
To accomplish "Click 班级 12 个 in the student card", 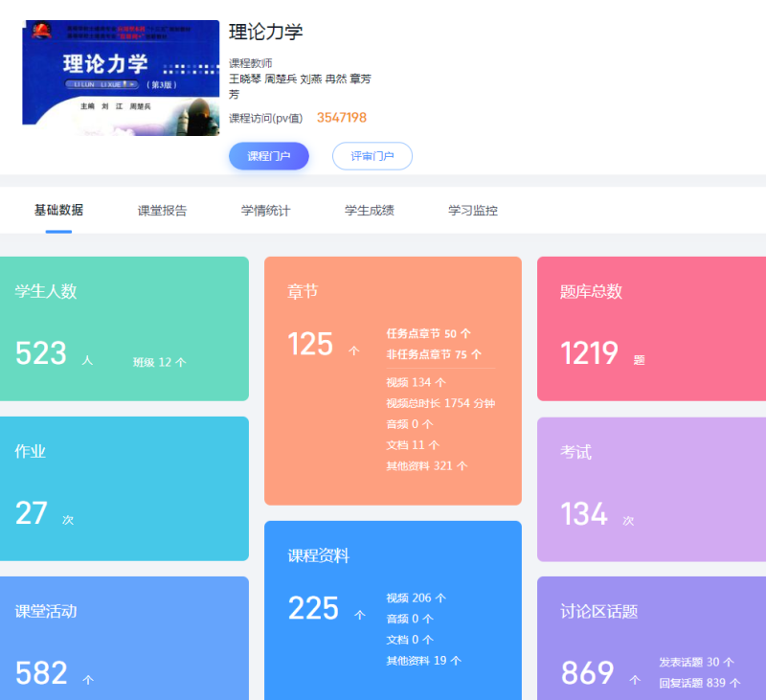I will pyautogui.click(x=159, y=363).
